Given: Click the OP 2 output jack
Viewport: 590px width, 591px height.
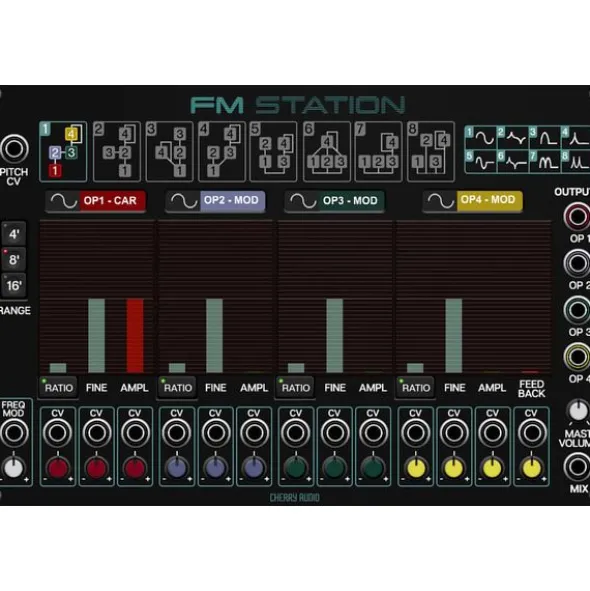Looking at the screenshot, I should pos(577,263).
